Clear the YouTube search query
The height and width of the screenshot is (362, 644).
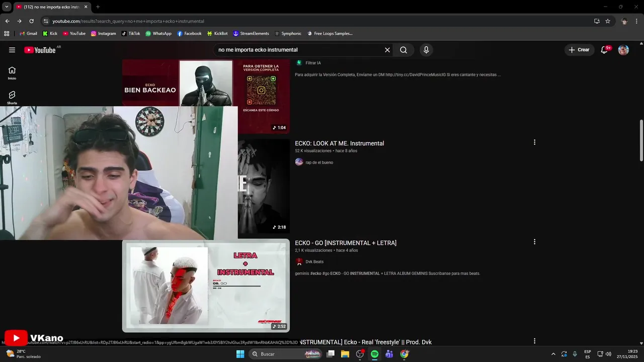click(387, 50)
